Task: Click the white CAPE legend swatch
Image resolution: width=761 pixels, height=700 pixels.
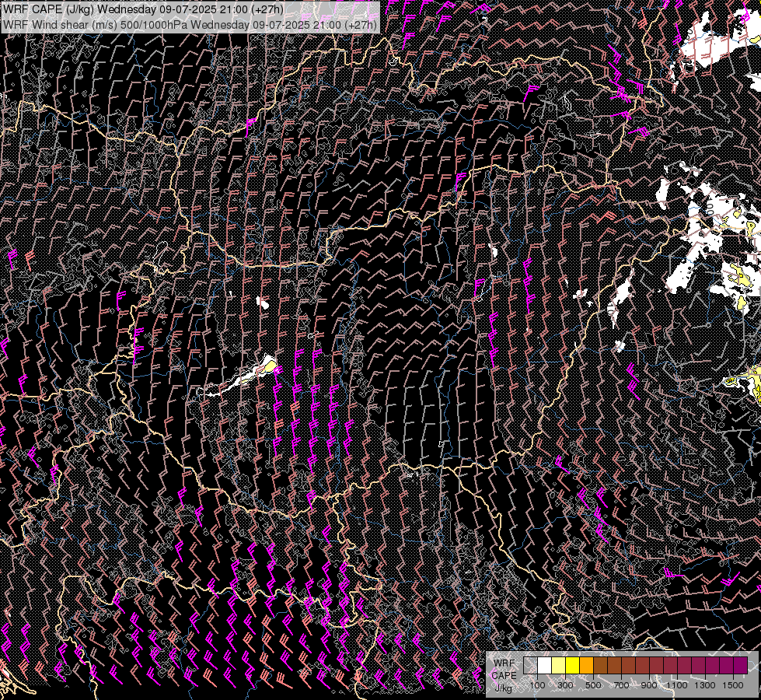Action: [x=545, y=666]
